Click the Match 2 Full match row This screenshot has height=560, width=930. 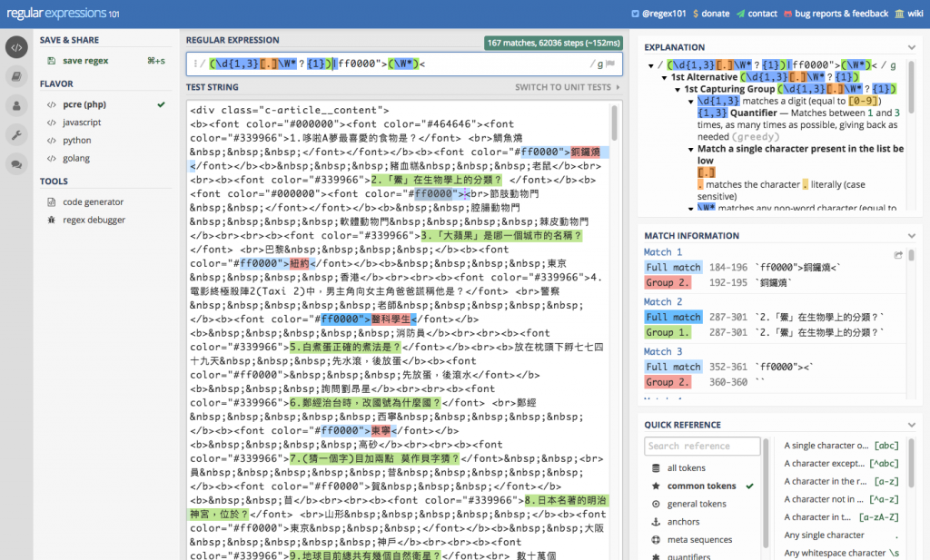(774, 317)
